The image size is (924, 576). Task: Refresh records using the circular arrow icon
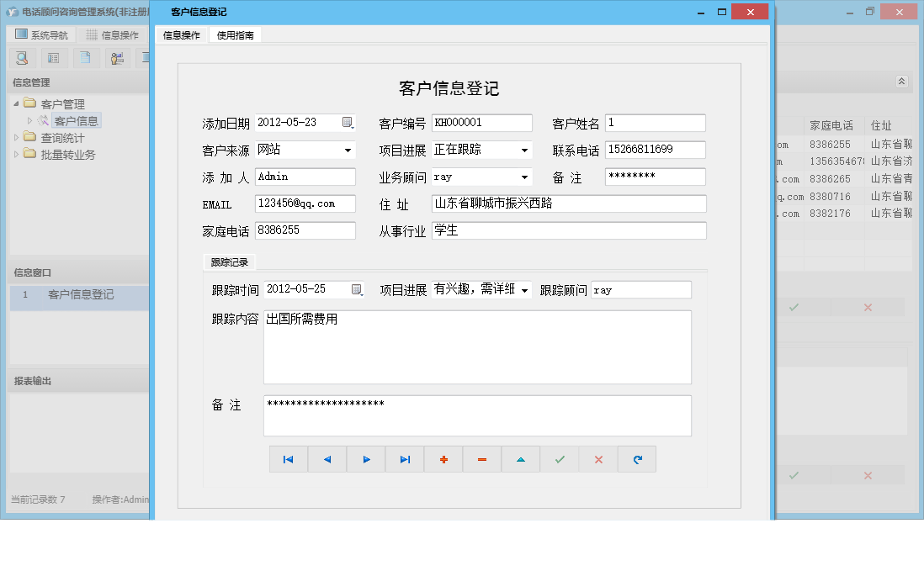pos(637,459)
